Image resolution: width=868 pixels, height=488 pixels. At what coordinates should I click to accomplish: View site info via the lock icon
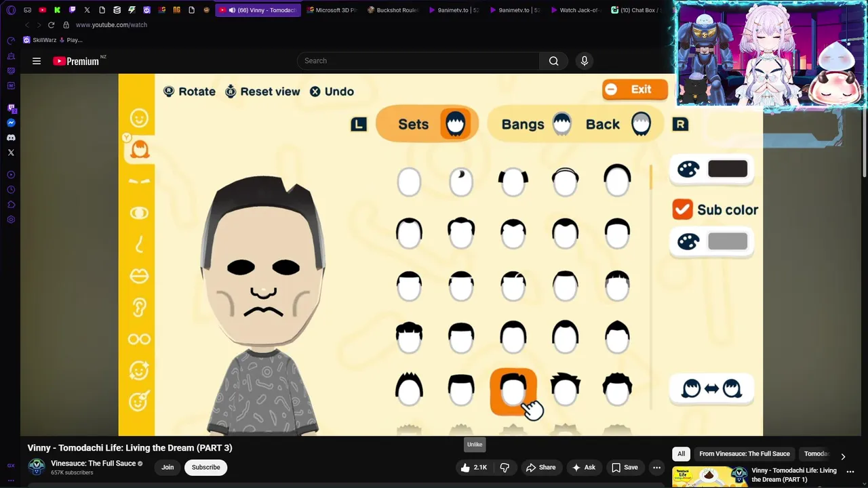point(66,25)
